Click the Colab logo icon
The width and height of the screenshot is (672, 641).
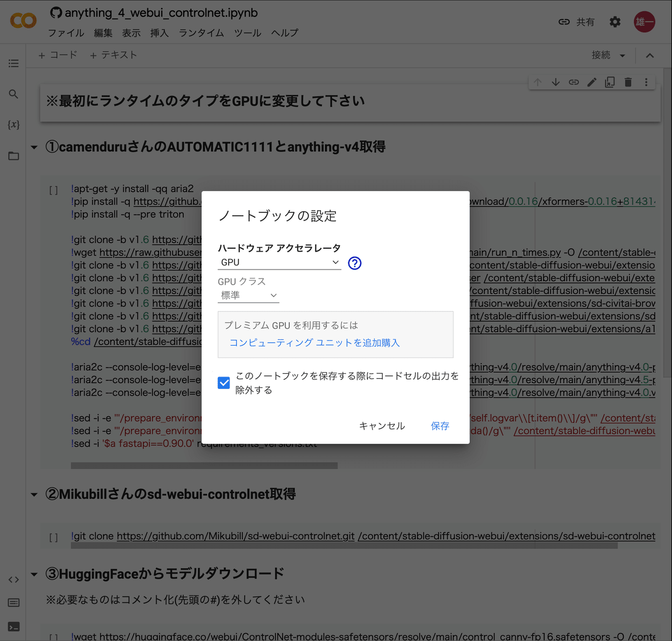pos(24,21)
